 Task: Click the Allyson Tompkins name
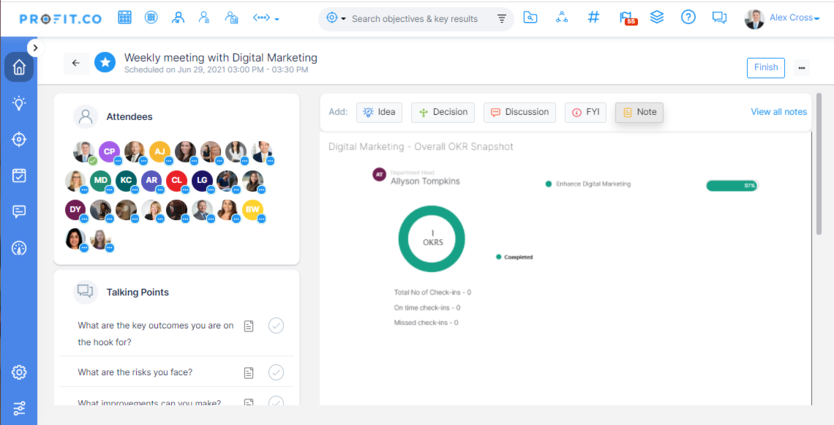coord(425,181)
